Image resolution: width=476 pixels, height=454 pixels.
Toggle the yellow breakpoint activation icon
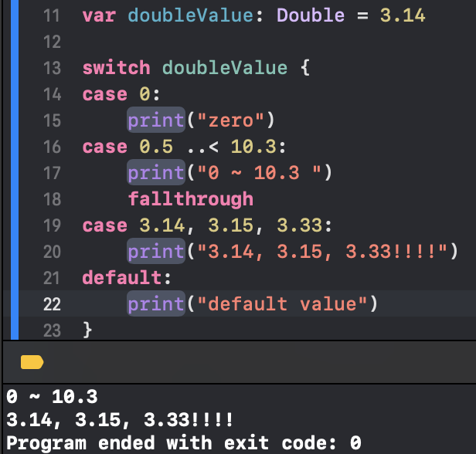click(32, 362)
